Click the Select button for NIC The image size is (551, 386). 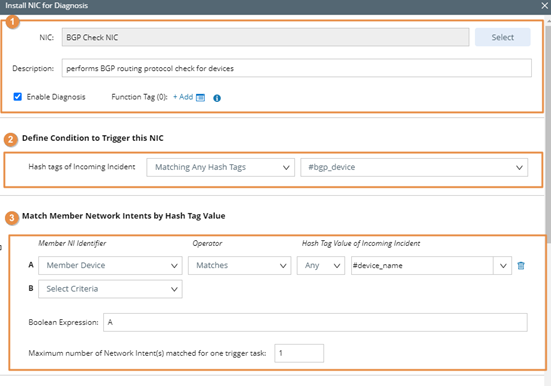point(503,37)
